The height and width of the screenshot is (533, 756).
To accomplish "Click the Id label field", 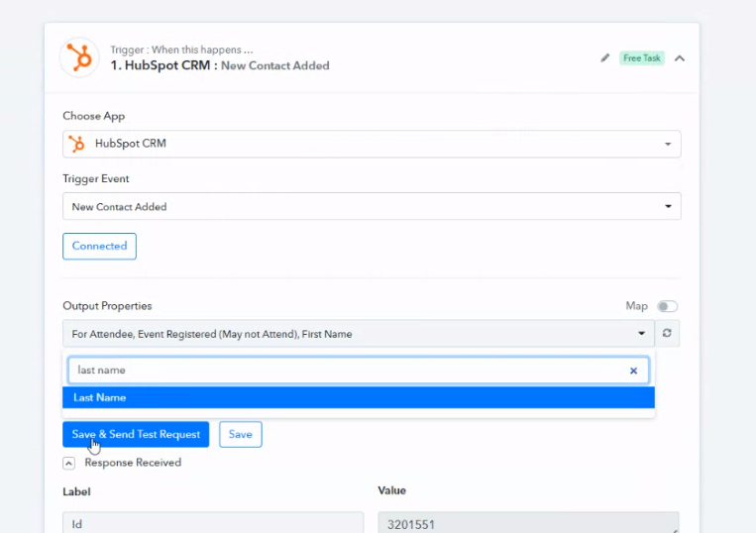I will click(213, 523).
